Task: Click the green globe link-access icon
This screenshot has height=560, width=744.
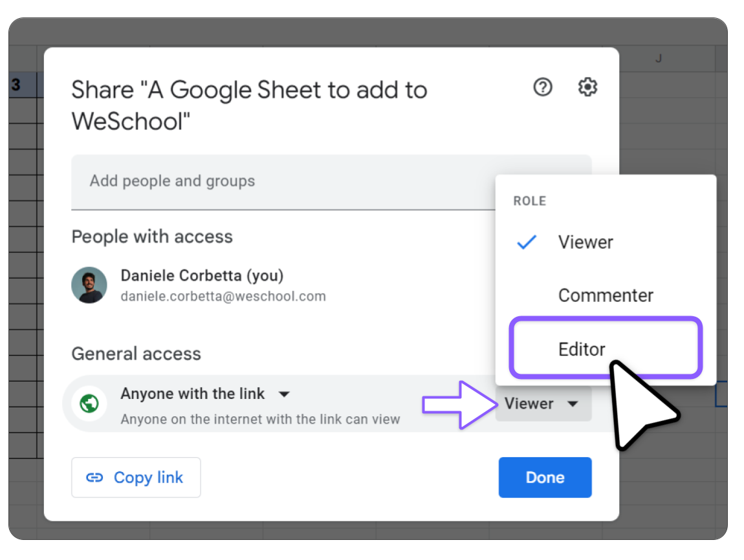Action: tap(89, 404)
